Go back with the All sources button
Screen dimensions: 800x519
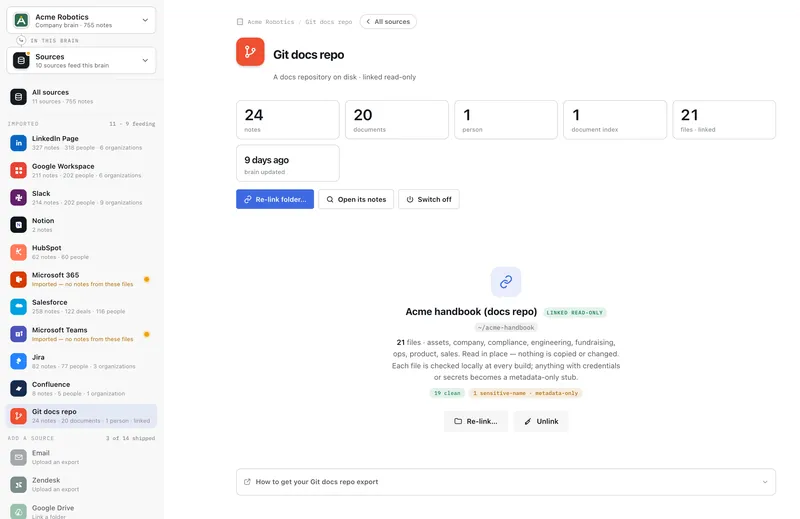(388, 22)
